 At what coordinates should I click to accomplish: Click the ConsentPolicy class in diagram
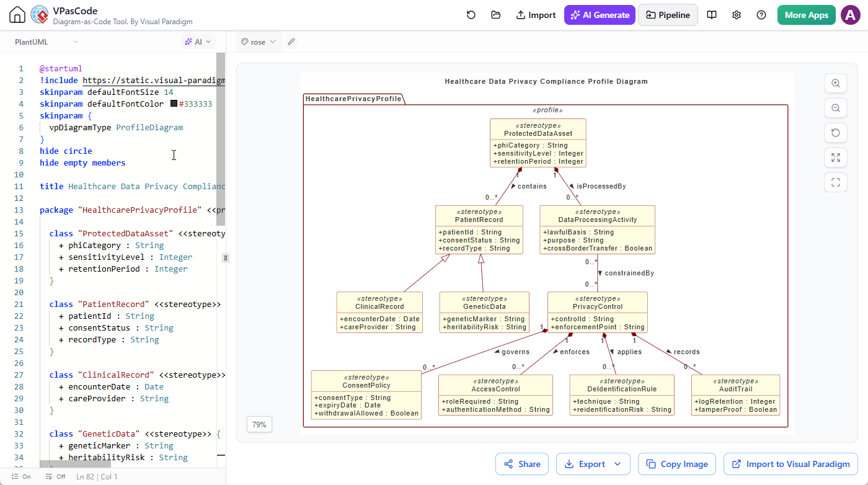[x=366, y=394]
